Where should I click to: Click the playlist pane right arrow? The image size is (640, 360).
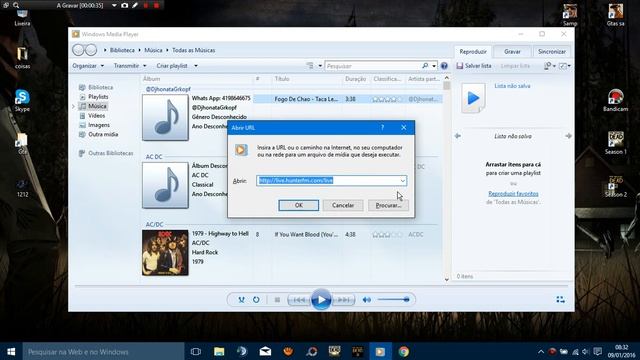coord(568,136)
